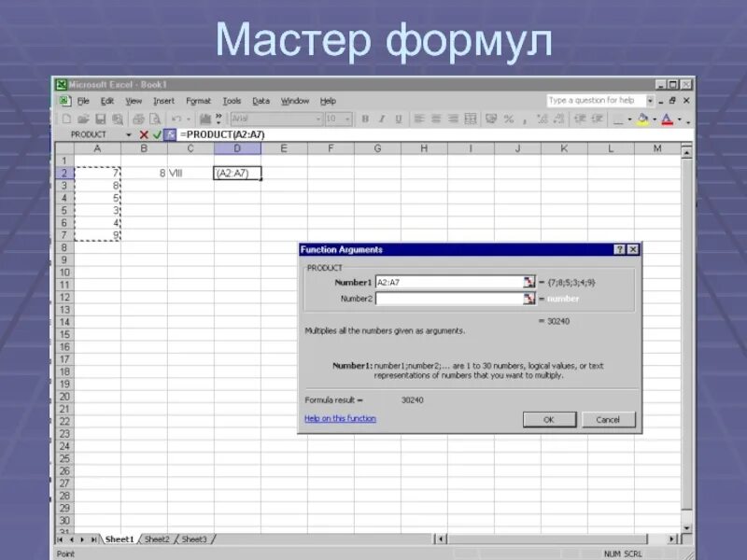747x560 pixels.
Task: Open the Arial font name dropdown
Action: click(318, 119)
